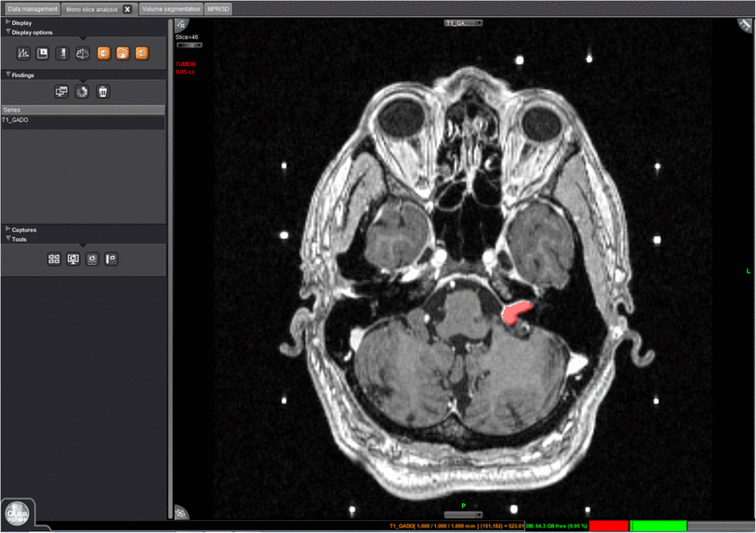756x533 pixels.
Task: Click the monitor icon under Findings
Action: pyautogui.click(x=61, y=92)
